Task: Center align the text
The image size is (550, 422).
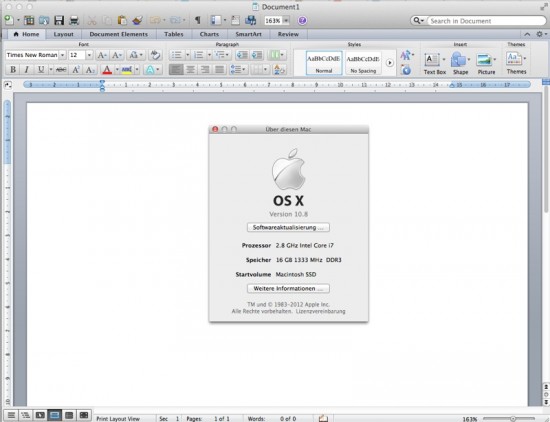Action: (190, 69)
